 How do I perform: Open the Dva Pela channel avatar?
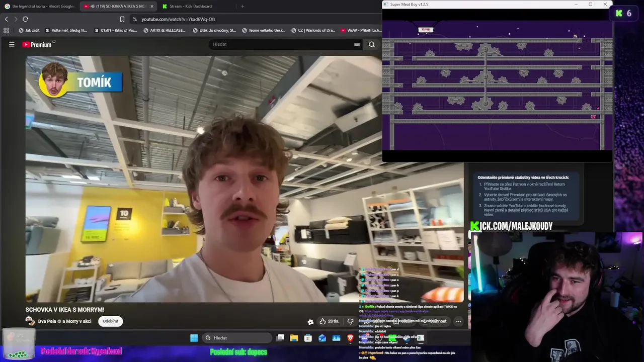tap(30, 321)
